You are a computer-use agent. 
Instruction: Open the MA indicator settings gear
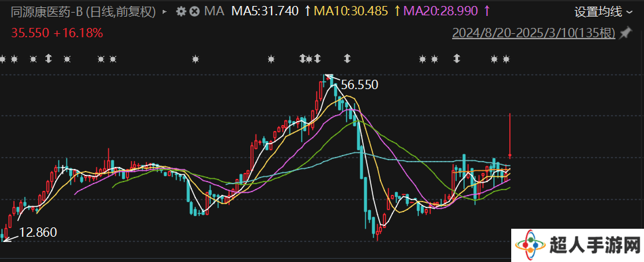coord(181,11)
